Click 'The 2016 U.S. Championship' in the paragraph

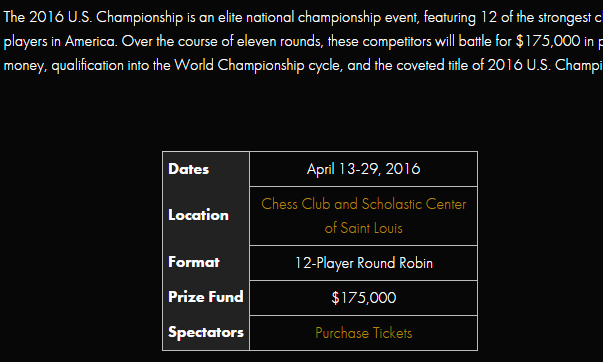(x=93, y=17)
